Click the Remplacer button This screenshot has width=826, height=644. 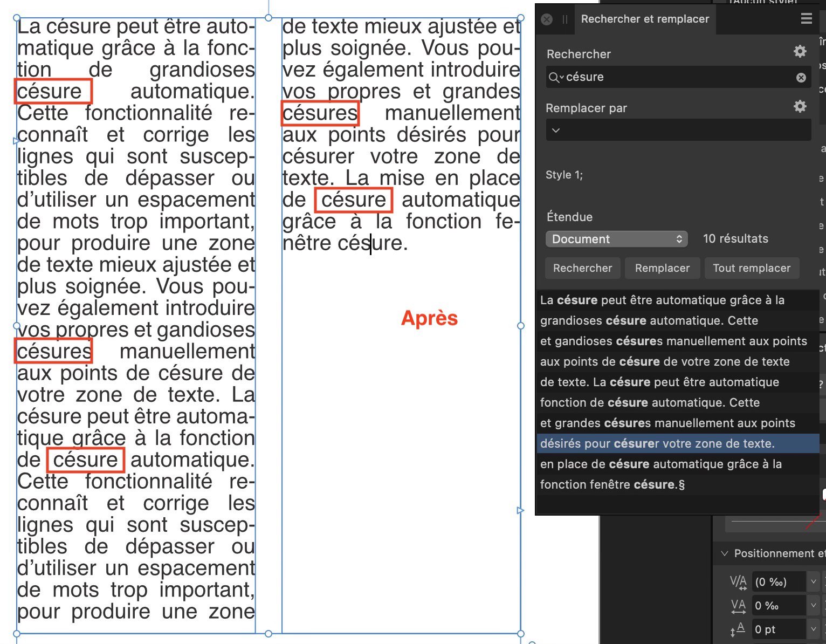662,268
